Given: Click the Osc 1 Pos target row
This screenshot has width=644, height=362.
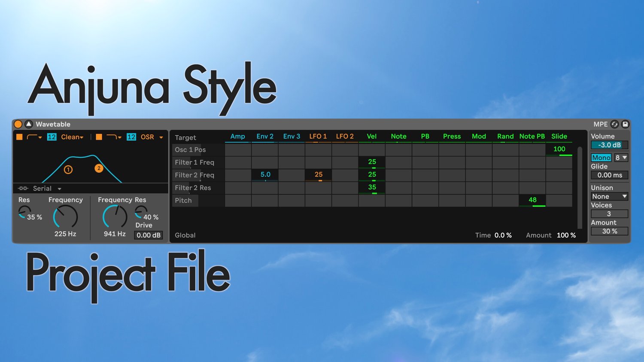Looking at the screenshot, I should [x=198, y=149].
